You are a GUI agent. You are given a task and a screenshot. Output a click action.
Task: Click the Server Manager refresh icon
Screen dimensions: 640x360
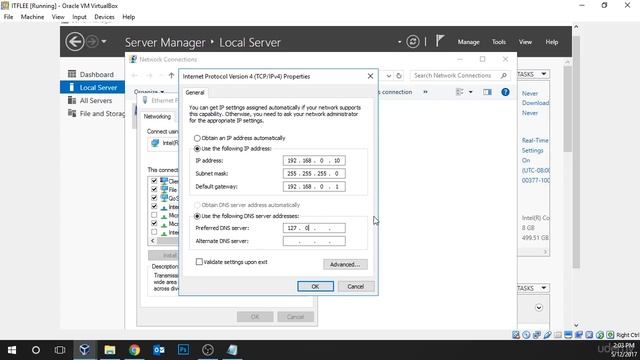(x=413, y=42)
